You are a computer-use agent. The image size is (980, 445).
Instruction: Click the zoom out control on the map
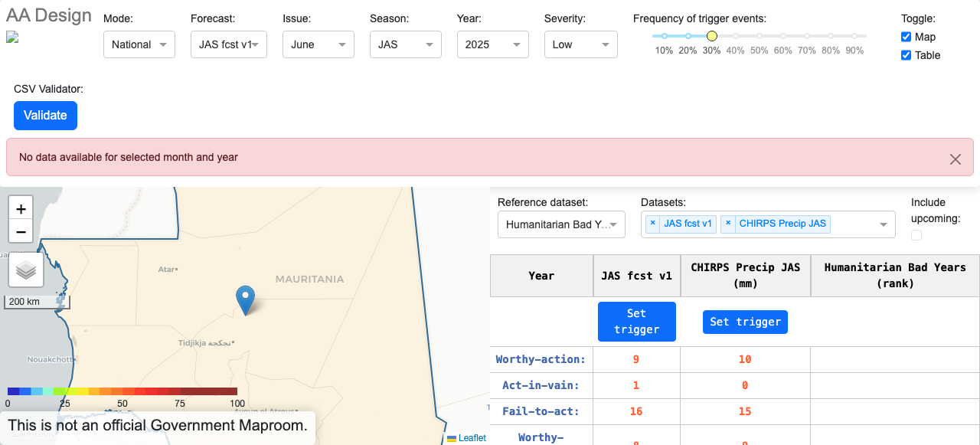(x=20, y=231)
